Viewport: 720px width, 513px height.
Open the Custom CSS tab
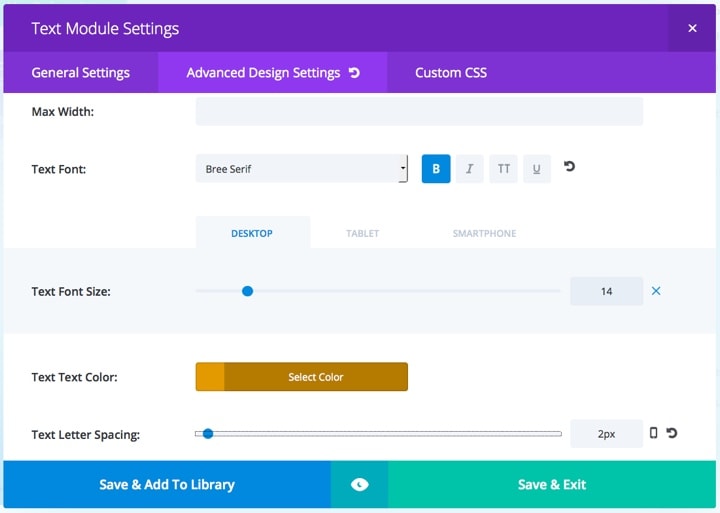click(x=451, y=73)
